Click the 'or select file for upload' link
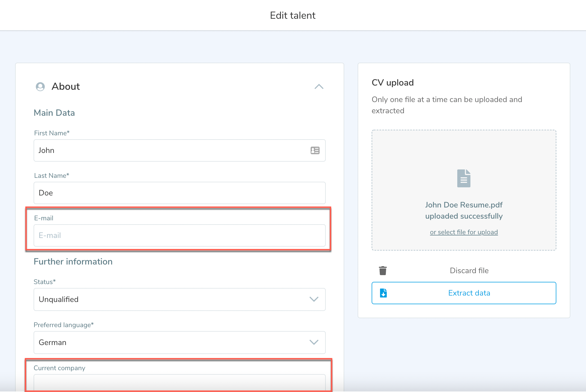 coord(464,232)
